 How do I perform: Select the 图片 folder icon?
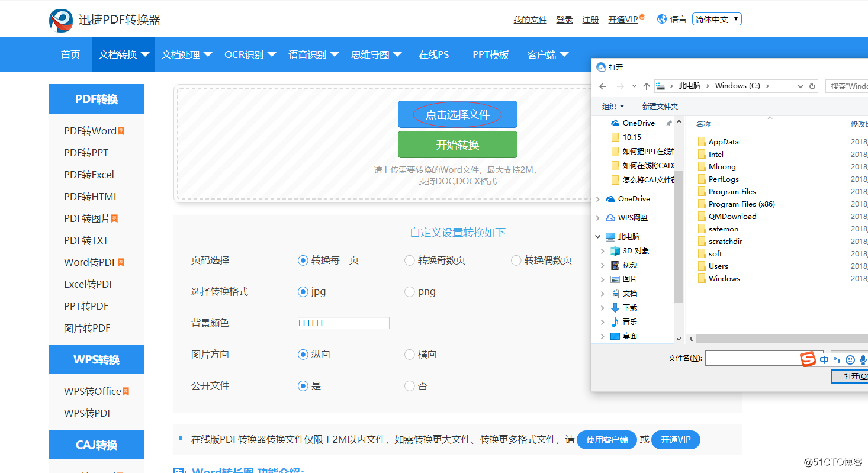pos(615,279)
